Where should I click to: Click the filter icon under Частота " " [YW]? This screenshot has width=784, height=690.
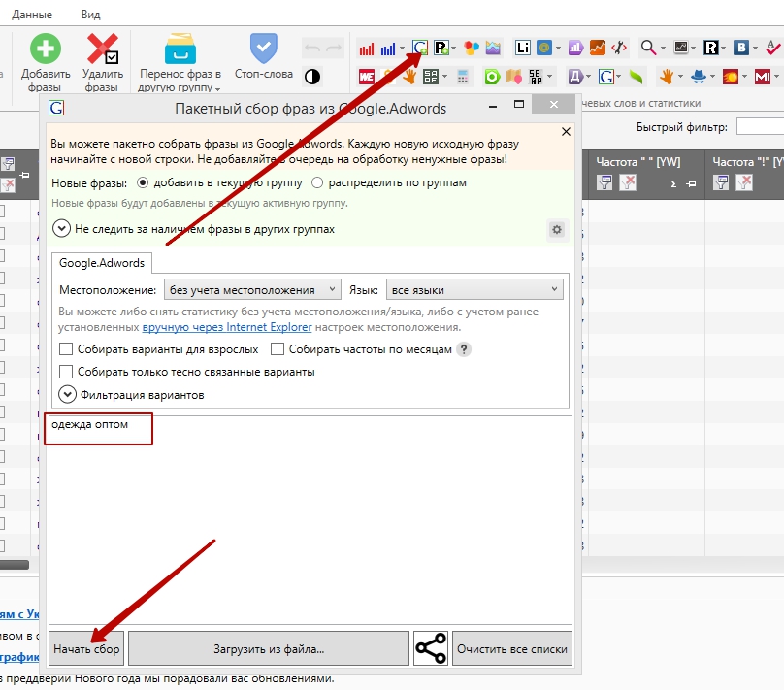click(604, 183)
